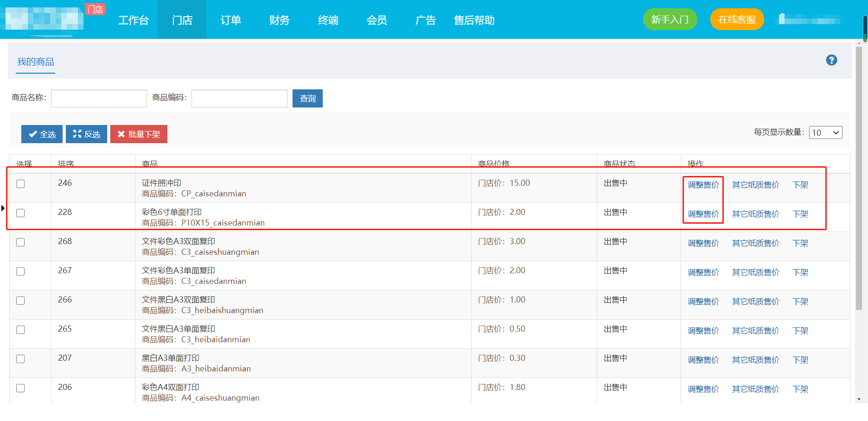
Task: Click the 查询 search button
Action: click(x=307, y=98)
